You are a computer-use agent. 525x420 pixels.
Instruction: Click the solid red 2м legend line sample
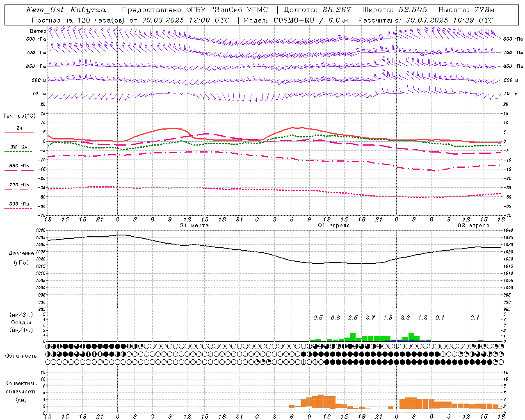tap(19, 132)
